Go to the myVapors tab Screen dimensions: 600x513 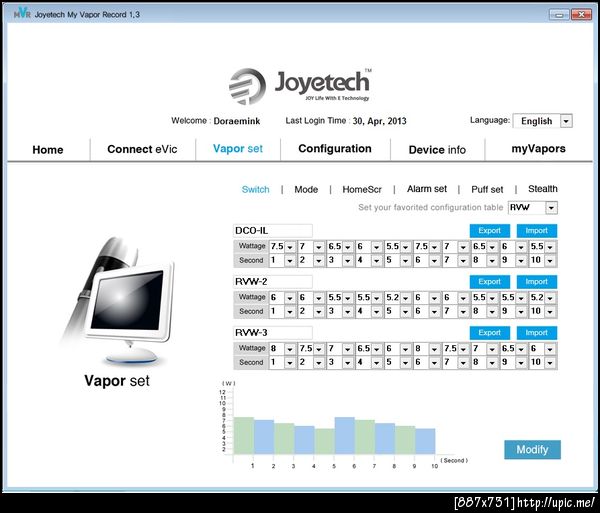tap(538, 149)
